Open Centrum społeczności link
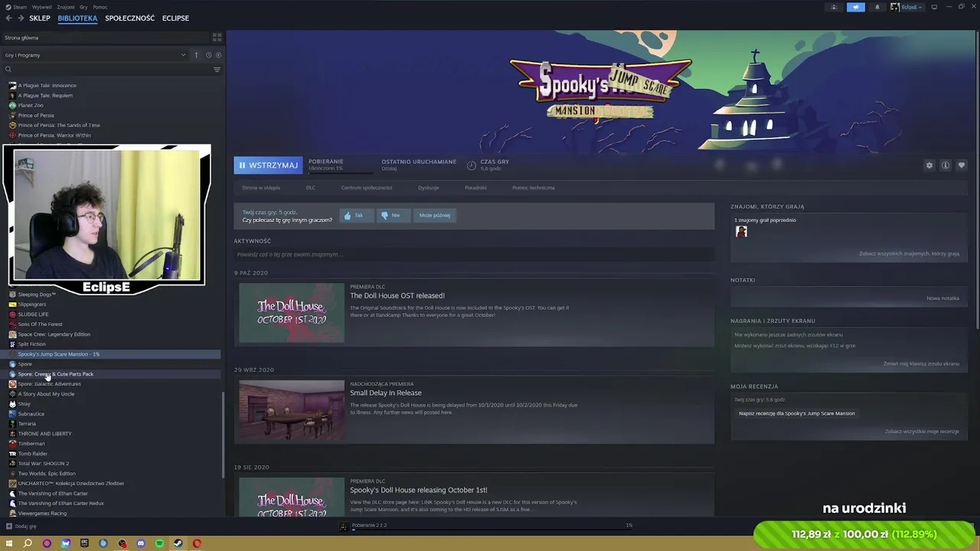Screen dimensions: 980x551 (366, 187)
